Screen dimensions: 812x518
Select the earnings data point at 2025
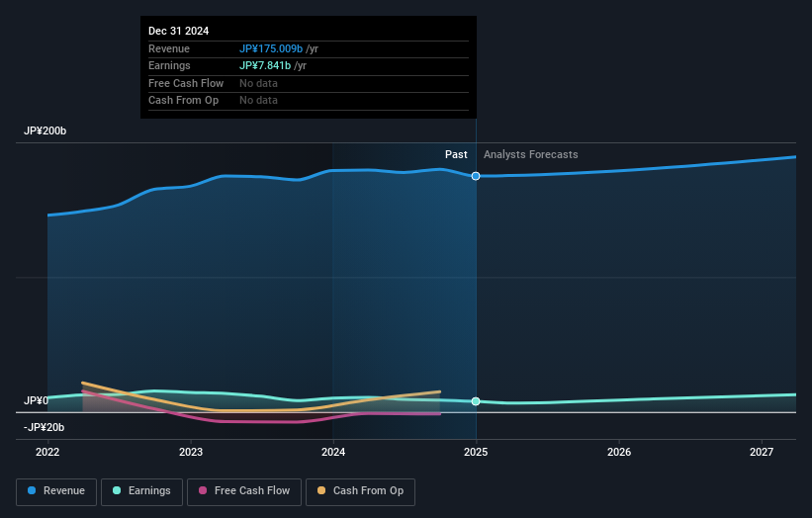[x=476, y=401]
